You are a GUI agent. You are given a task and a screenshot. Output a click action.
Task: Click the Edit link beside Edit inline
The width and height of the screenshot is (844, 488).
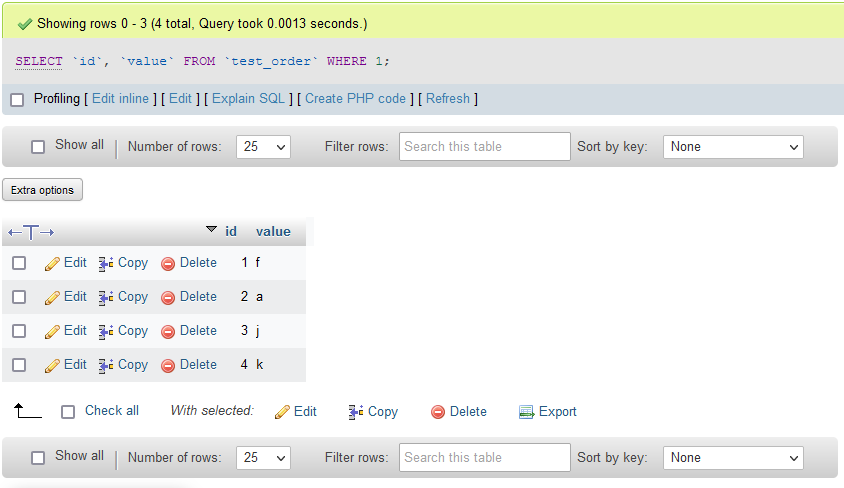point(180,98)
